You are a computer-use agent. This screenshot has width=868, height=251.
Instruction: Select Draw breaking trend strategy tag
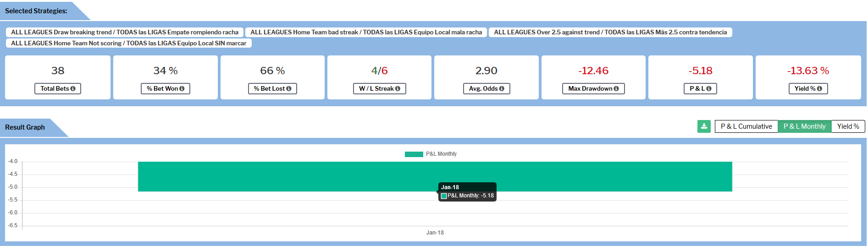[125, 32]
